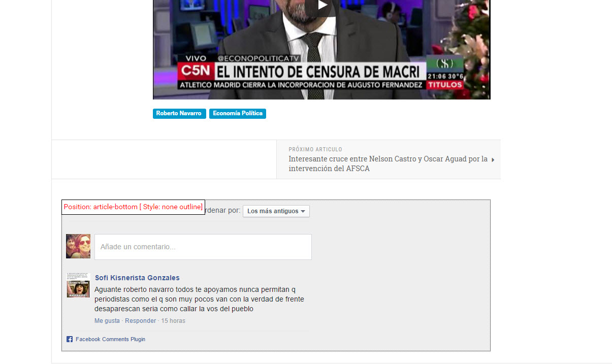Open next article about Nelson Castro
This screenshot has width=612, height=364.
pos(388,163)
